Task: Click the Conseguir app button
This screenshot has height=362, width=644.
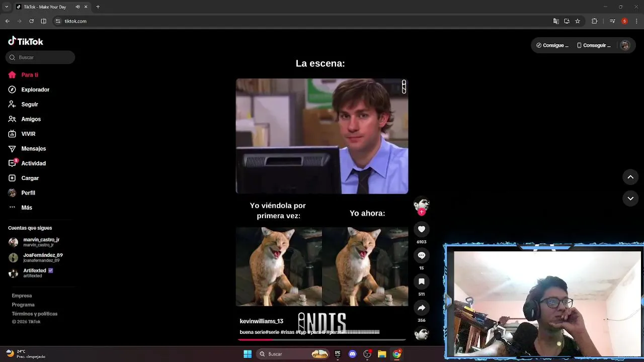Action: pos(594,45)
